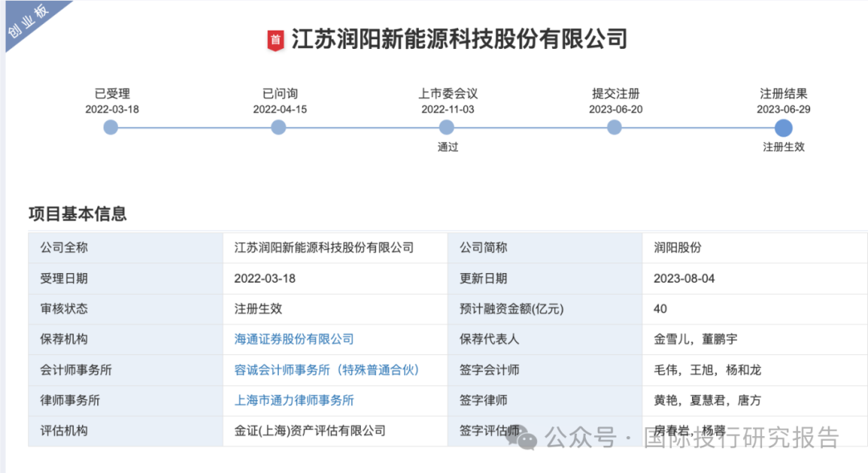Click the 注册生效 label under 注册结果
The height and width of the screenshot is (473, 868).
coord(784,147)
